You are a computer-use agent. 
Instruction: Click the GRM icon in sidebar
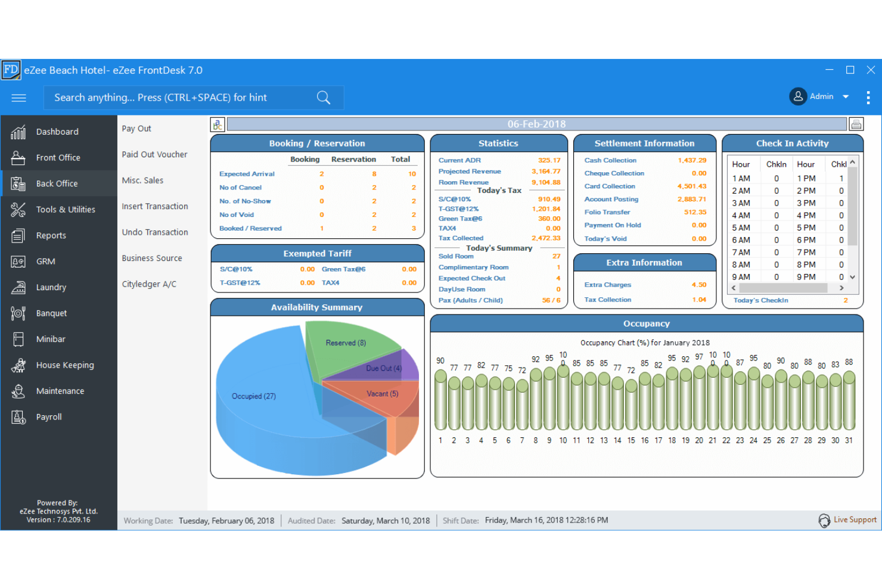click(x=18, y=262)
